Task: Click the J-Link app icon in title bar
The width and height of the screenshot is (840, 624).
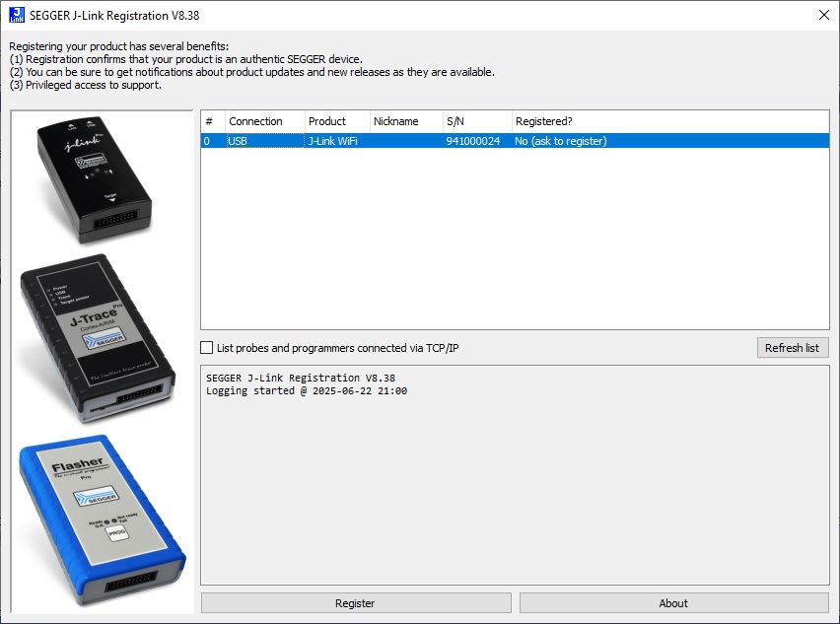Action: [x=17, y=15]
